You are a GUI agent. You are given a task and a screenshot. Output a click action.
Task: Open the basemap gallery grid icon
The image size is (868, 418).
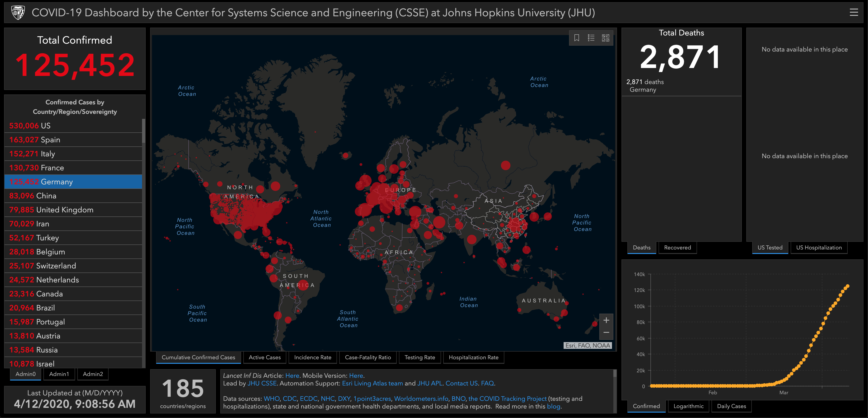605,38
